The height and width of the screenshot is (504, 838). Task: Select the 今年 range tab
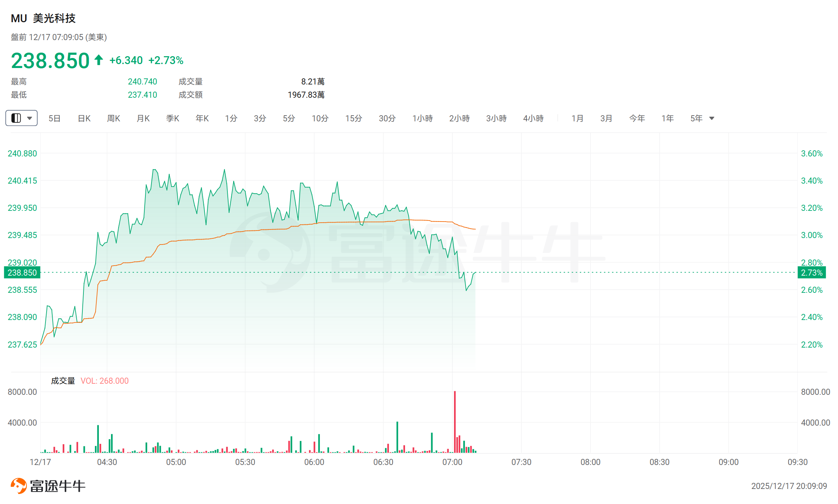(x=637, y=118)
